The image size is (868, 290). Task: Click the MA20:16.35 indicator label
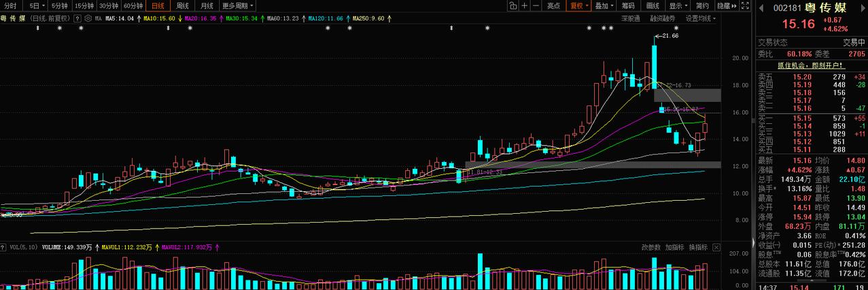201,18
